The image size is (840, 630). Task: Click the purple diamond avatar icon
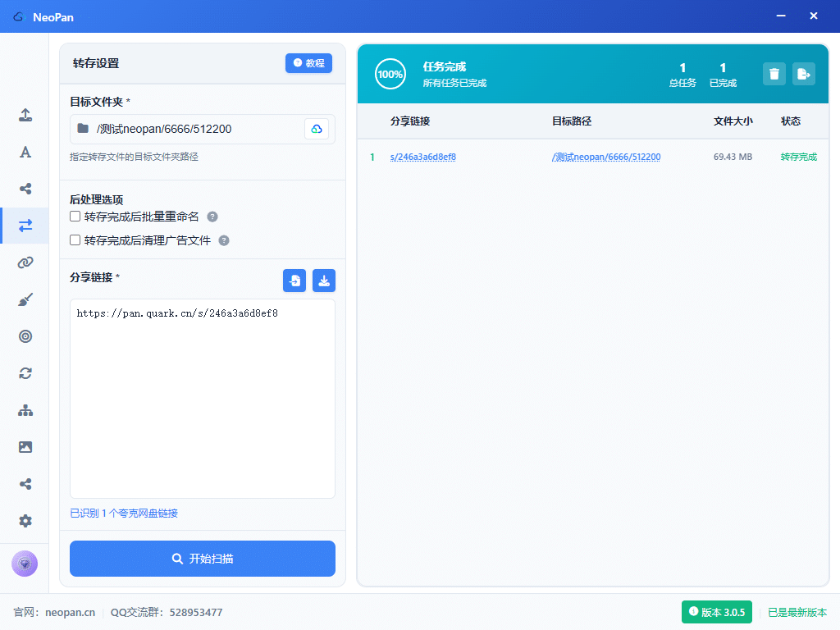click(x=25, y=564)
